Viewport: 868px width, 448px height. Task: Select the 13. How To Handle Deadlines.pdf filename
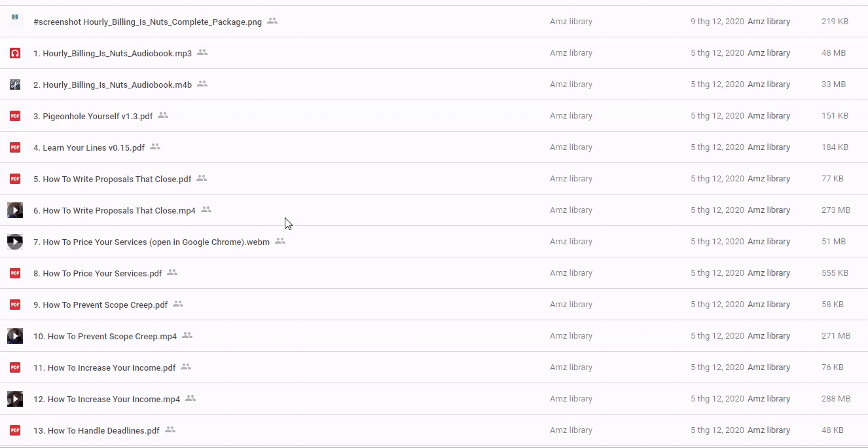point(96,430)
